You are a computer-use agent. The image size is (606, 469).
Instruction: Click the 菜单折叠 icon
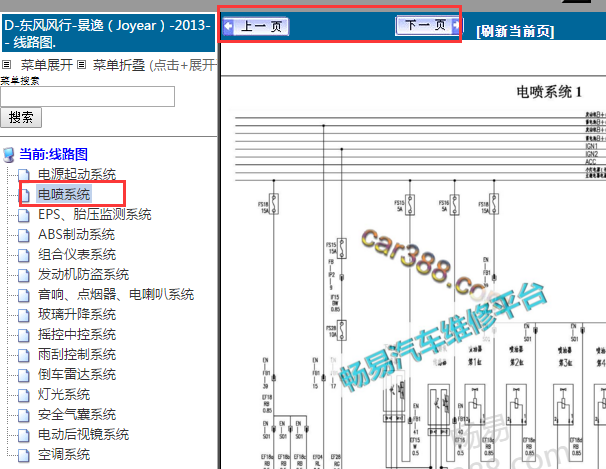pos(81,65)
